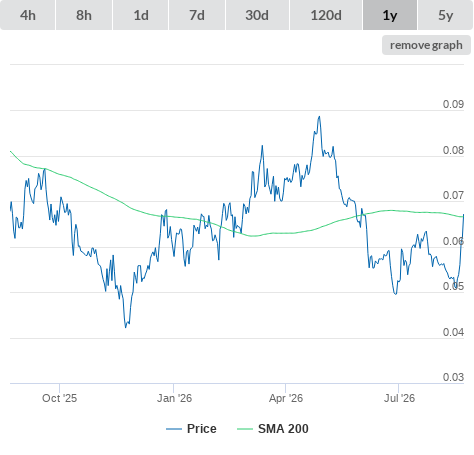This screenshot has height=455, width=474.
Task: Choose the 1d chart range
Action: 141,15
